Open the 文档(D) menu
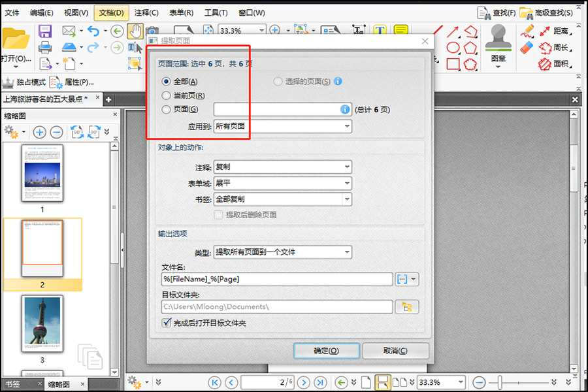 pyautogui.click(x=111, y=13)
